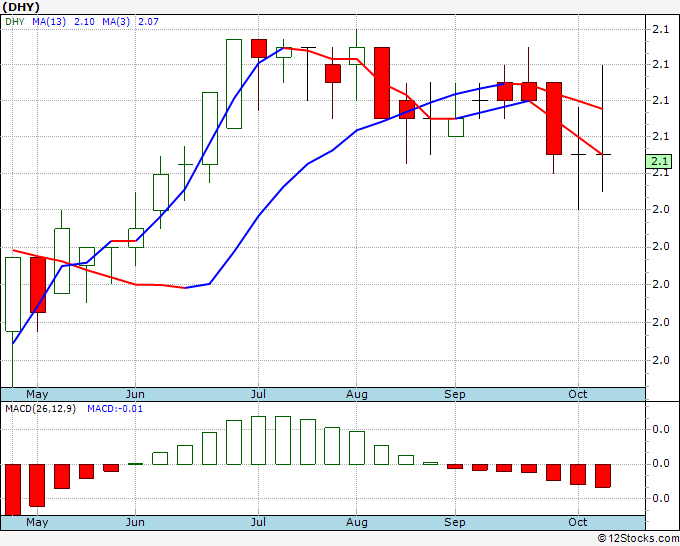Click the green highlighted current price box
Viewport: 680px width, 546px height.
click(x=659, y=161)
